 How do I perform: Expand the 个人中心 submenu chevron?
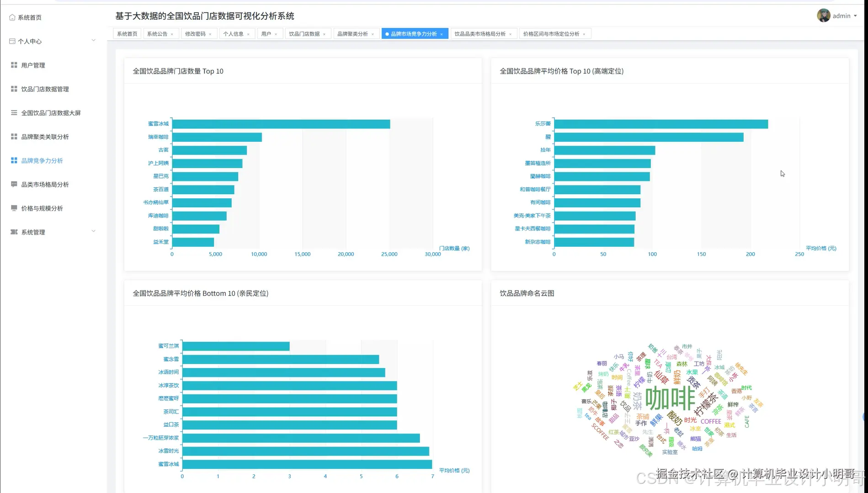pos(93,40)
